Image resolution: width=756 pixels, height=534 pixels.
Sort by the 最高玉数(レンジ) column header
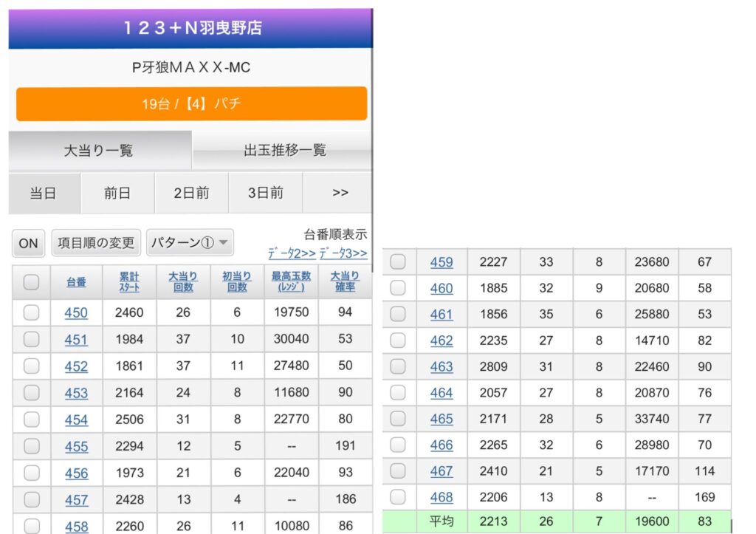(291, 281)
